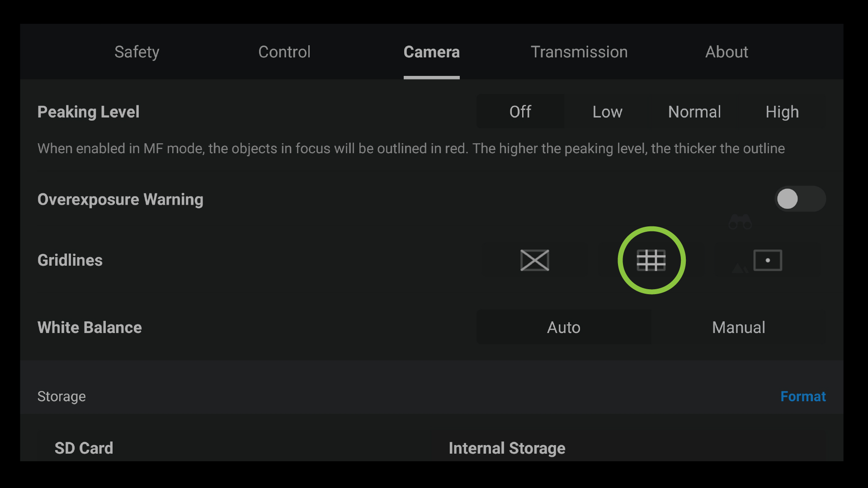This screenshot has width=868, height=488.
Task: Select the SD Card storage option
Action: [x=84, y=448]
